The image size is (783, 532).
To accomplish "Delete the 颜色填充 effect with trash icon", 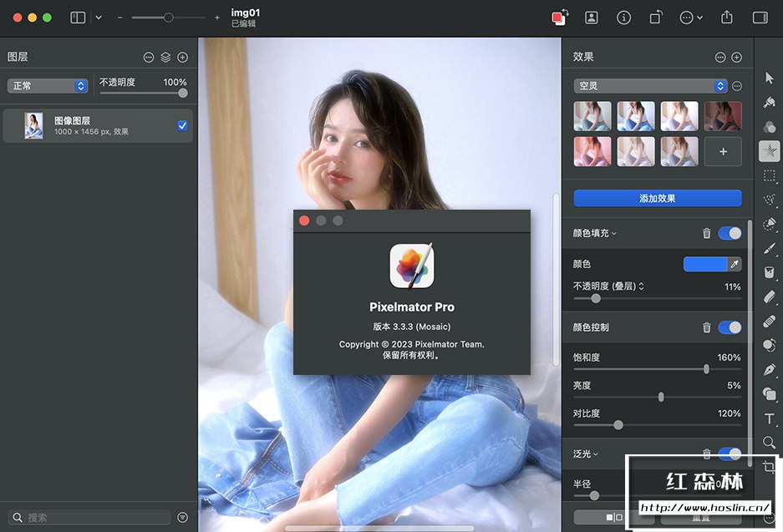I will (x=707, y=233).
